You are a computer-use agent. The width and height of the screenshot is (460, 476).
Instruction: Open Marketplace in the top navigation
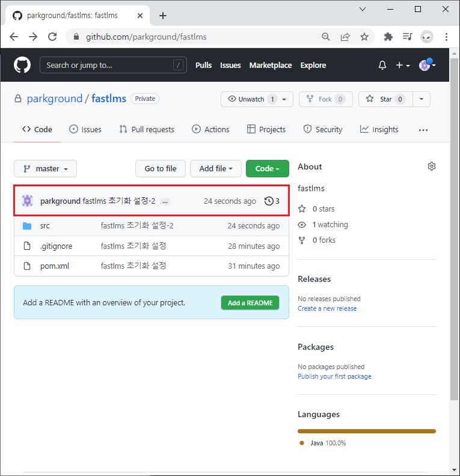point(271,66)
